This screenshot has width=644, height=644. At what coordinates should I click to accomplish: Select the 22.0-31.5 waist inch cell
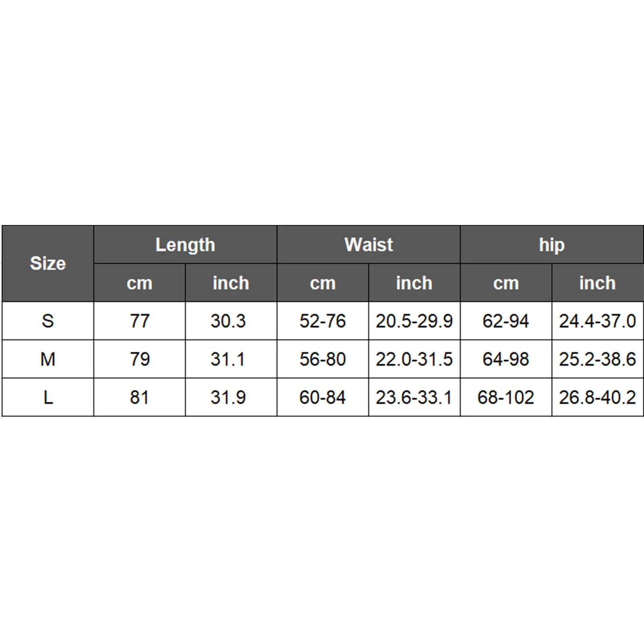pos(414,359)
